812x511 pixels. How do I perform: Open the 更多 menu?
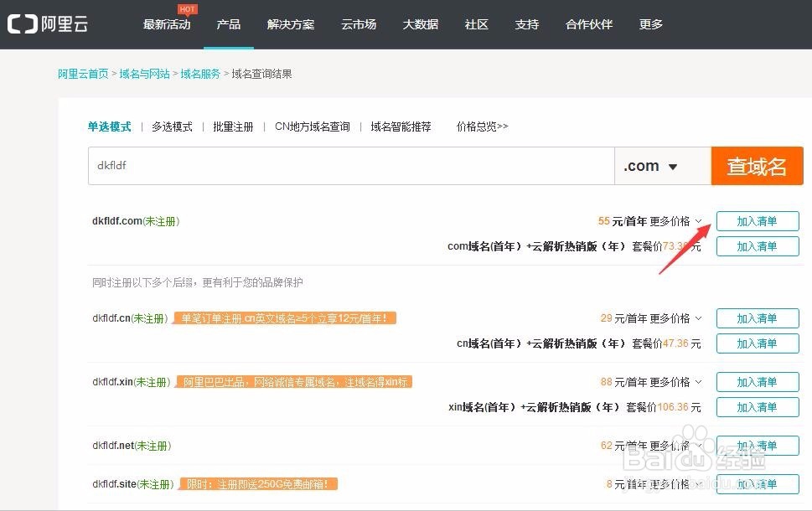pos(650,24)
